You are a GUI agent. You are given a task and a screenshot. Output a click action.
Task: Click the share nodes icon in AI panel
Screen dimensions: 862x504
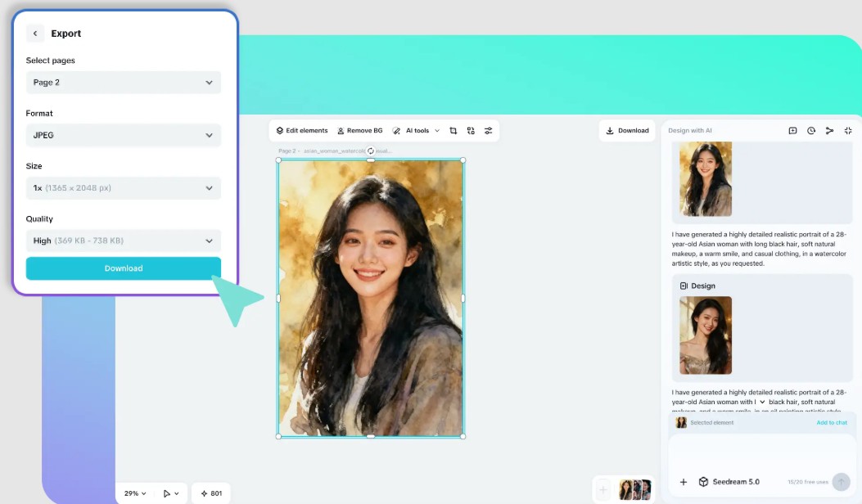pos(829,131)
